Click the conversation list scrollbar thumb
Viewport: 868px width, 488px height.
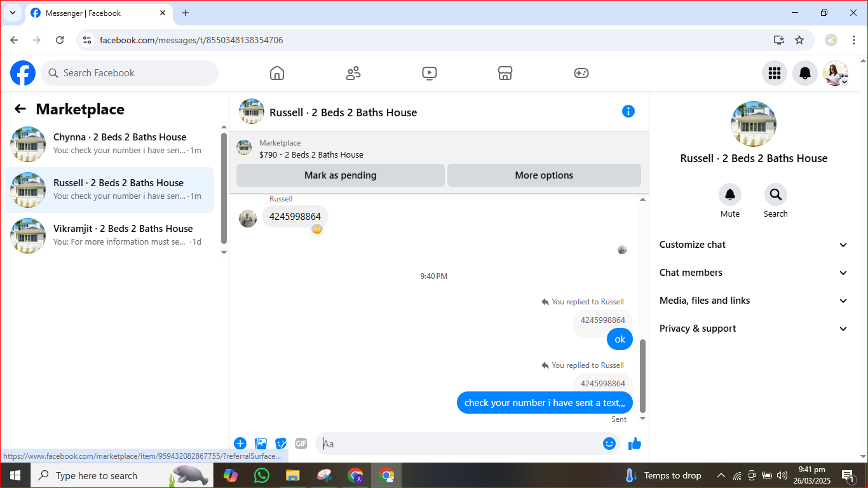pyautogui.click(x=224, y=188)
